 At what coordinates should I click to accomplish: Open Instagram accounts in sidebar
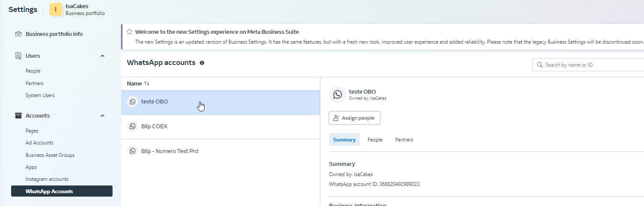(x=47, y=179)
